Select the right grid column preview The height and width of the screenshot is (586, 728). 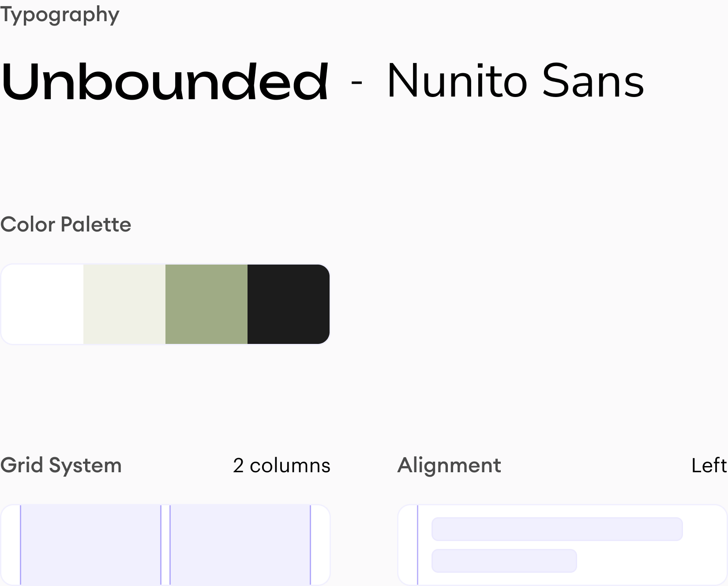coord(240,545)
